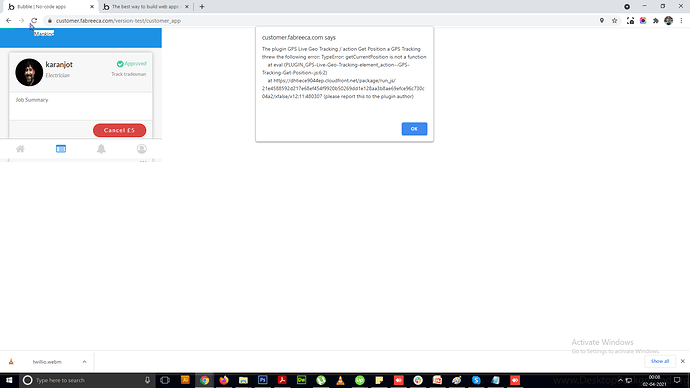
Task: Open Dreamweaver from the taskbar
Action: [x=301, y=380]
